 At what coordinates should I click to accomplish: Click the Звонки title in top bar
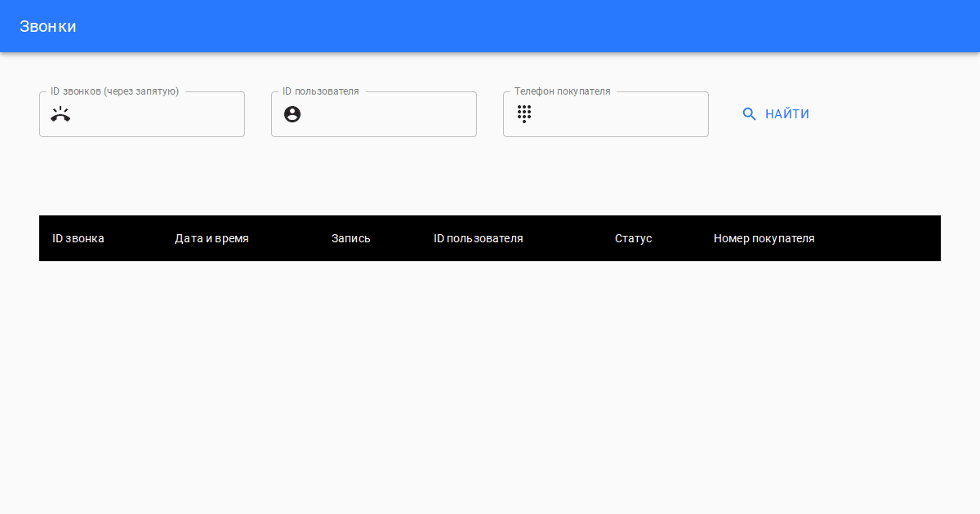pos(48,26)
